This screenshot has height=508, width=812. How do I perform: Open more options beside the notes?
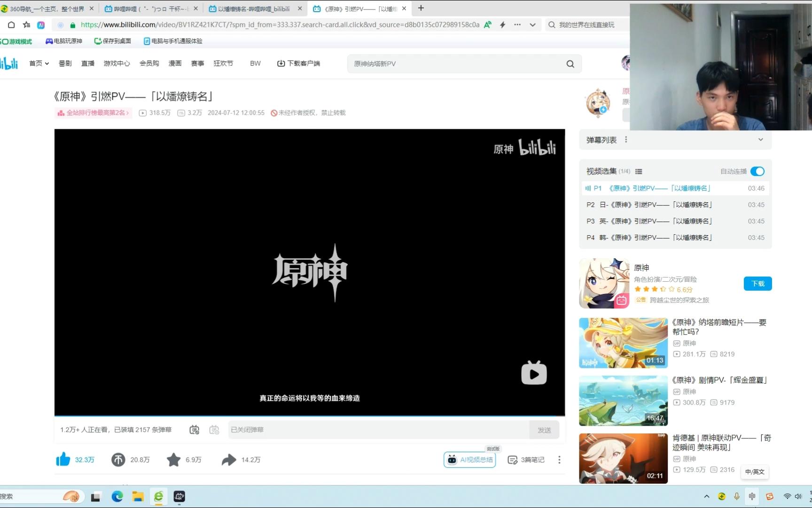(x=559, y=460)
